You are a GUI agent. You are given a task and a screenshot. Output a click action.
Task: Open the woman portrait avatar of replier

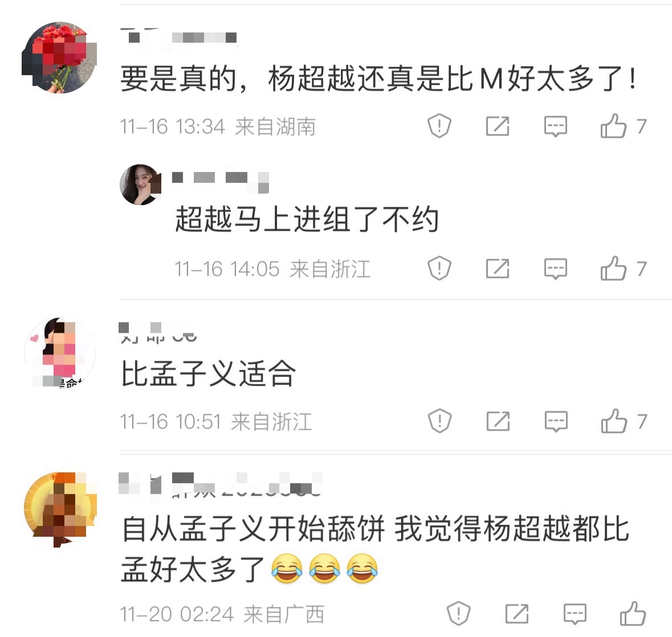click(141, 185)
